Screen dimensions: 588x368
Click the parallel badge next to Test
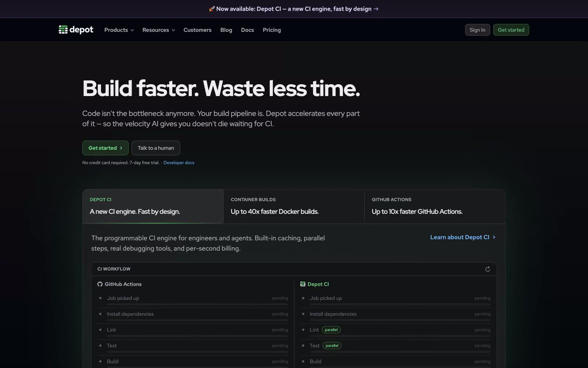point(332,346)
